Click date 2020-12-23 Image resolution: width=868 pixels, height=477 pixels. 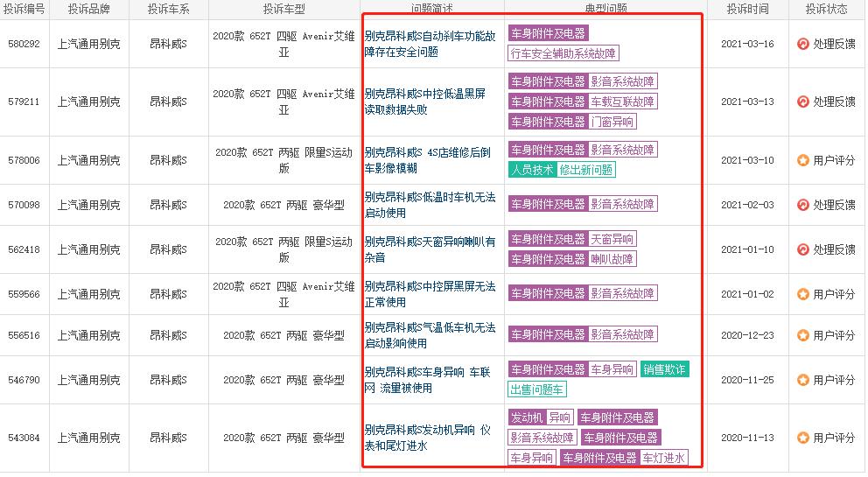[x=747, y=335]
